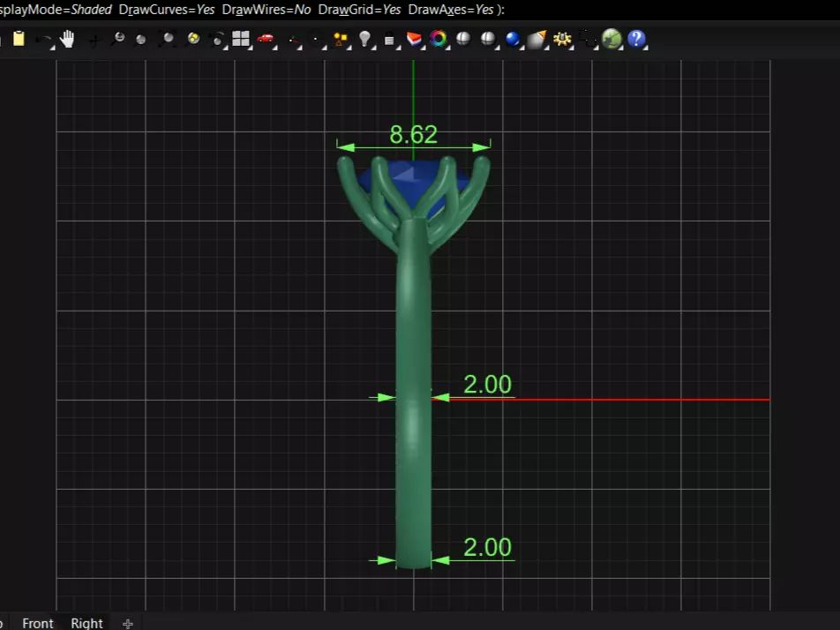Toggle DrawWires=No command option
This screenshot has height=630, width=840.
[x=266, y=10]
